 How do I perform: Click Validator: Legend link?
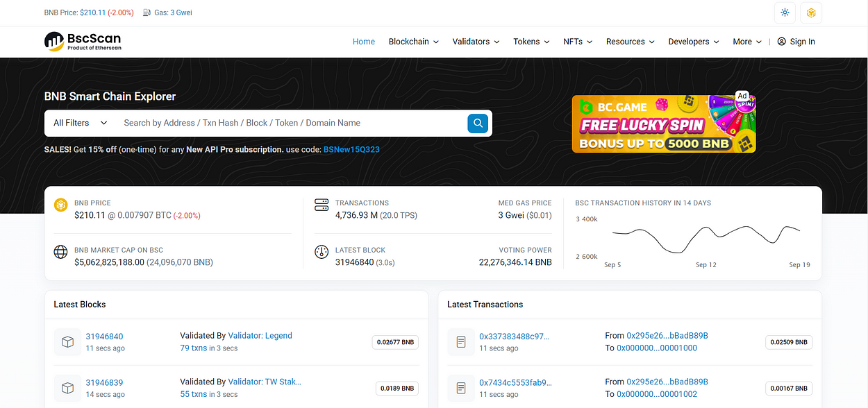coord(260,335)
